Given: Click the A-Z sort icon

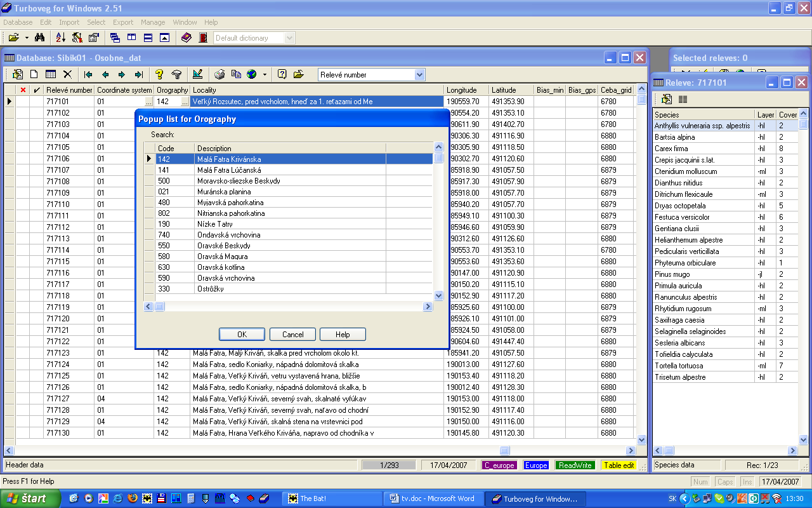Looking at the screenshot, I should 61,38.
